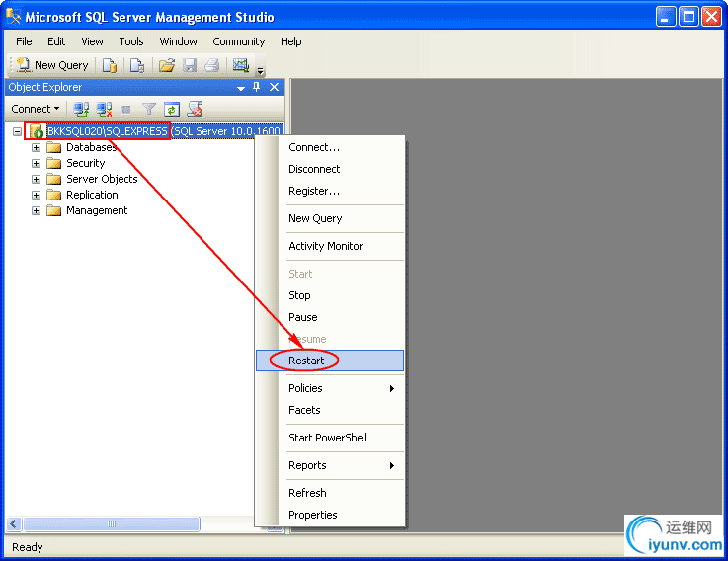Select the Server Objects tree item

coord(102,179)
